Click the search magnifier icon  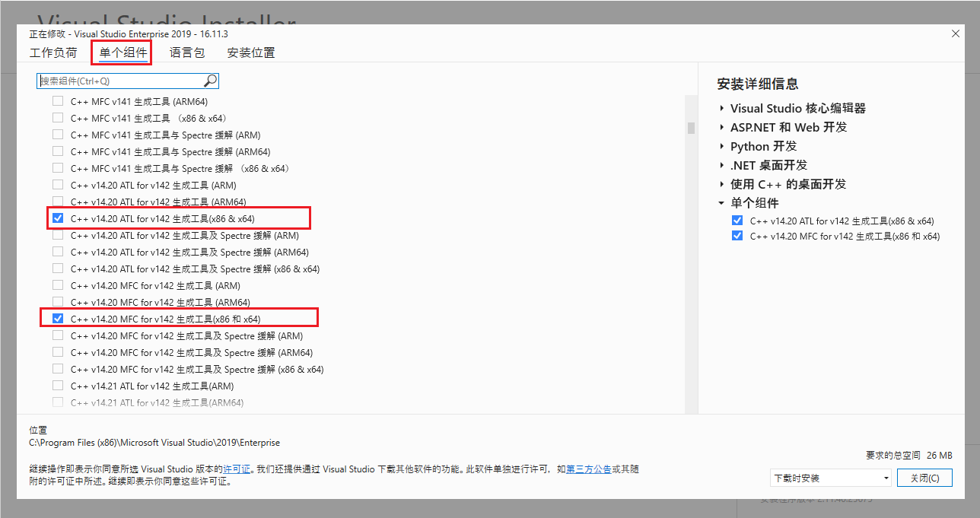click(x=211, y=81)
